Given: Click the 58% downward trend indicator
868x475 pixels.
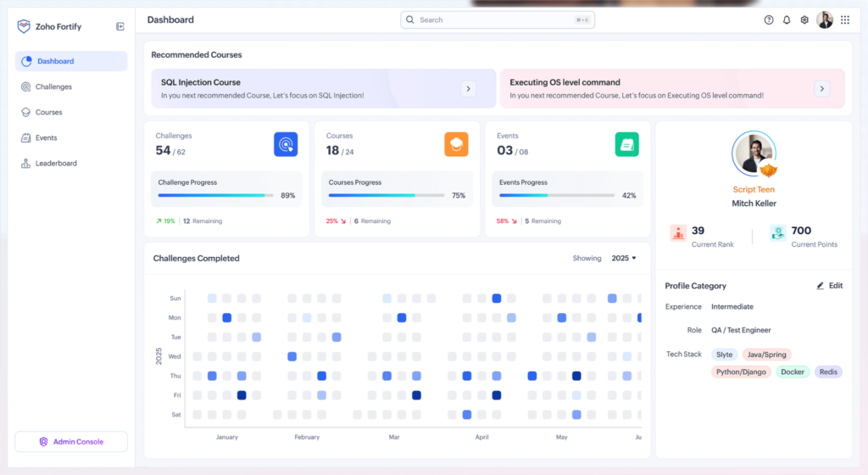Looking at the screenshot, I should click(507, 221).
